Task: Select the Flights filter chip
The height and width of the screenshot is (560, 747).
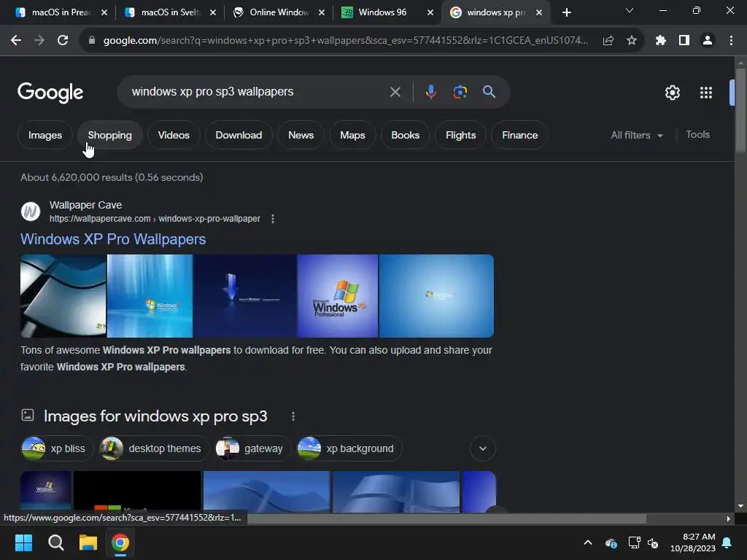Action: (x=461, y=135)
